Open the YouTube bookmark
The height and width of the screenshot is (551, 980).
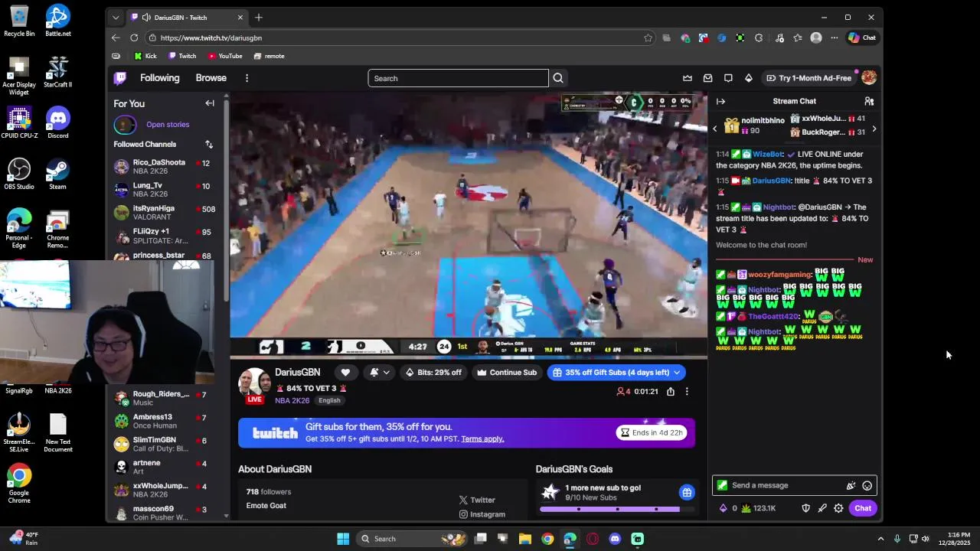tap(225, 56)
